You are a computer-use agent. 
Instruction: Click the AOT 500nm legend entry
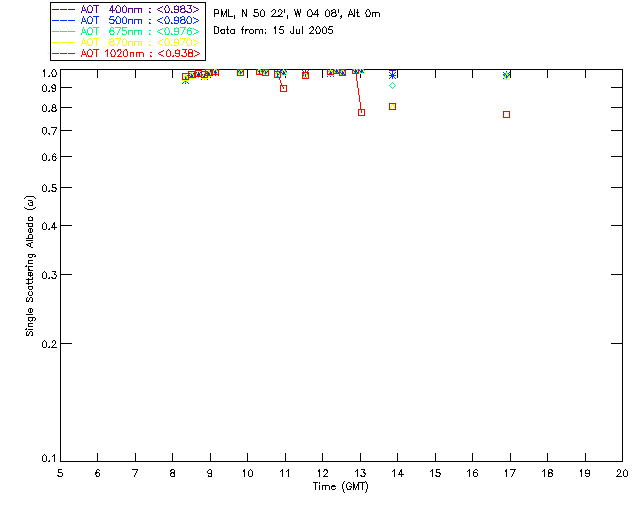click(126, 20)
